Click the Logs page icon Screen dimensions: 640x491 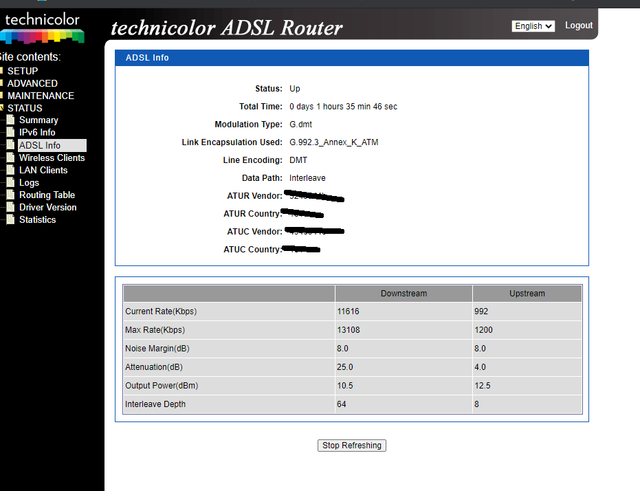(11, 182)
